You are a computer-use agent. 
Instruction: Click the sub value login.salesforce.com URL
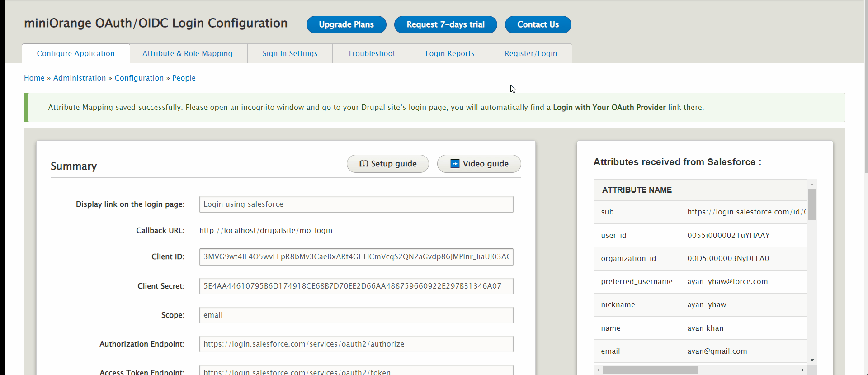(747, 212)
